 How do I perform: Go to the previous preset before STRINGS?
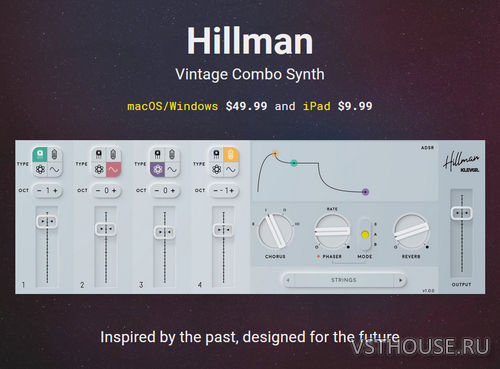coord(288,280)
